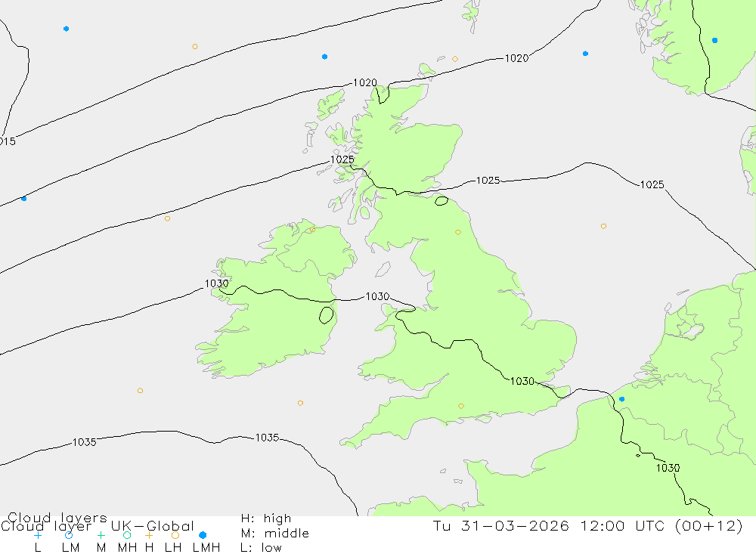This screenshot has width=756, height=554.
Task: Click the 'MH' label in legend
Action: tap(127, 548)
